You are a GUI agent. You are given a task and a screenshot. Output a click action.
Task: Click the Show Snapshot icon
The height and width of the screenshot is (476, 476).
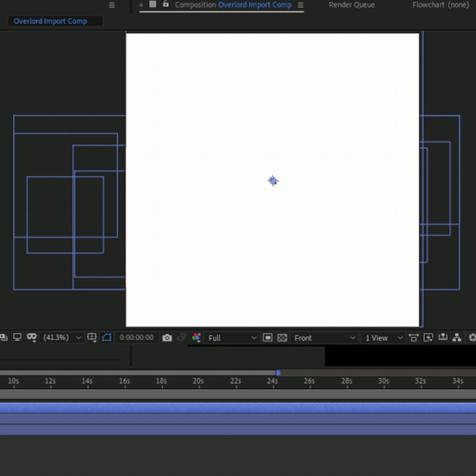[181, 337]
